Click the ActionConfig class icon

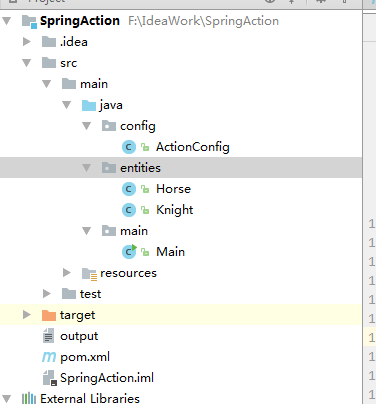129,147
